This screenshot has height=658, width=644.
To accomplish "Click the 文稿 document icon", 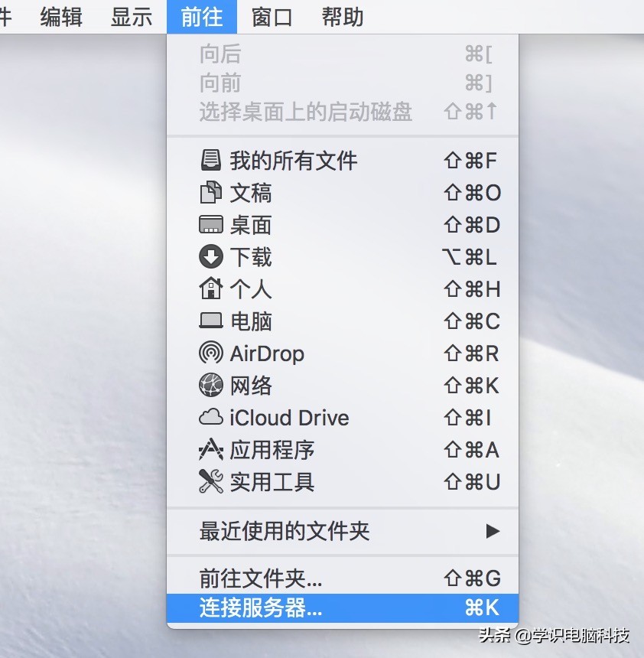I will pyautogui.click(x=210, y=192).
